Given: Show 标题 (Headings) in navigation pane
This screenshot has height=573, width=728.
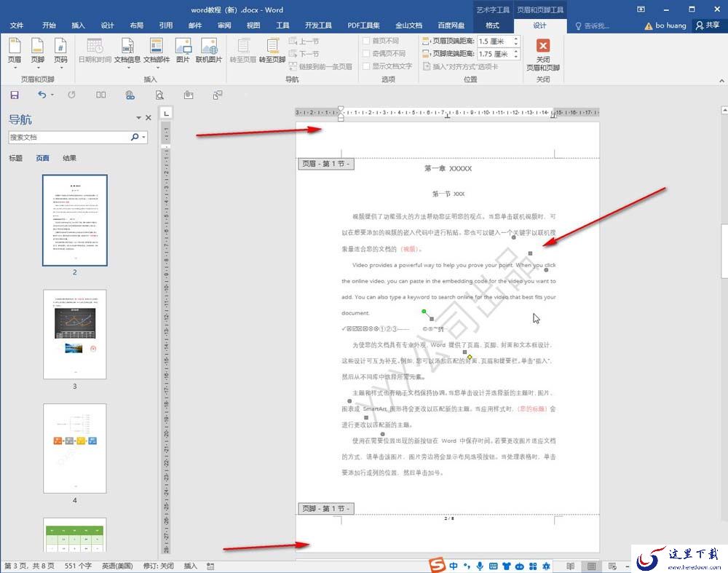Looking at the screenshot, I should click(x=16, y=158).
